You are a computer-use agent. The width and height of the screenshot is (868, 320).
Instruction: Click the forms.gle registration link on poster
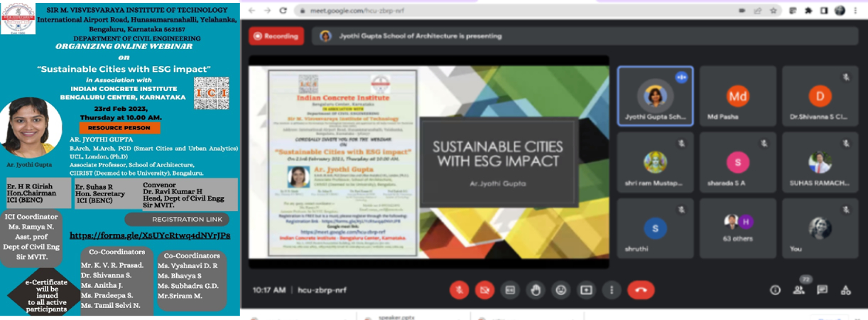tap(150, 235)
